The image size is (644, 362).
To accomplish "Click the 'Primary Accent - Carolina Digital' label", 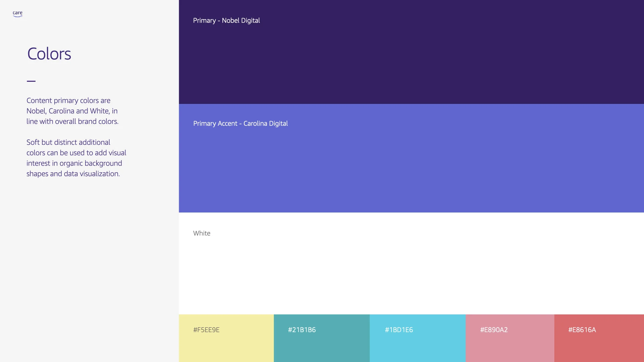I will (240, 123).
